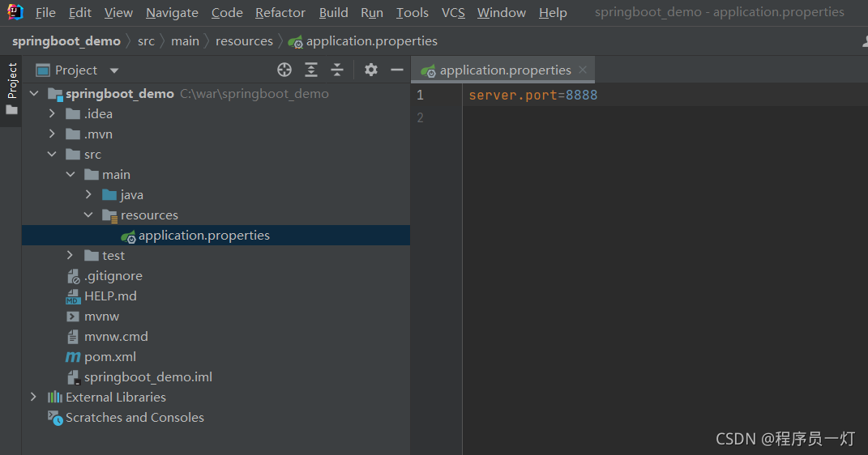Click the Project panel window icon
This screenshot has height=455, width=868.
[x=43, y=70]
